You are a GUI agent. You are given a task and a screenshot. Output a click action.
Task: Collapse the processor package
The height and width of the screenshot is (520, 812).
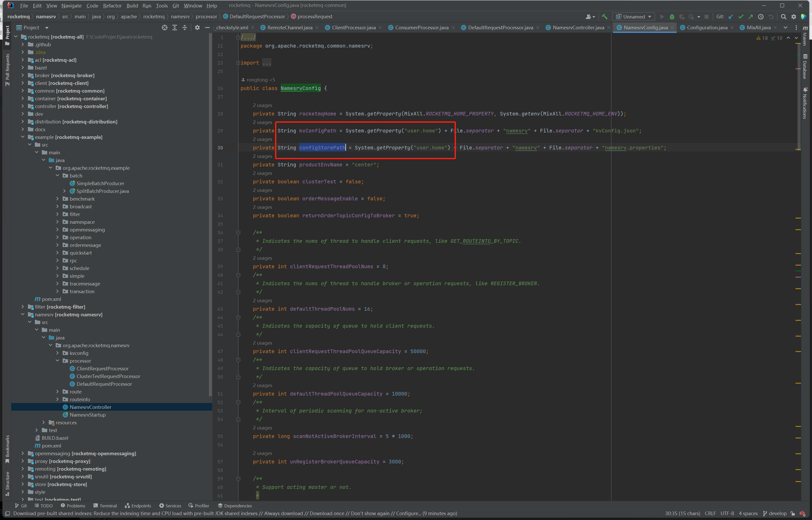57,361
